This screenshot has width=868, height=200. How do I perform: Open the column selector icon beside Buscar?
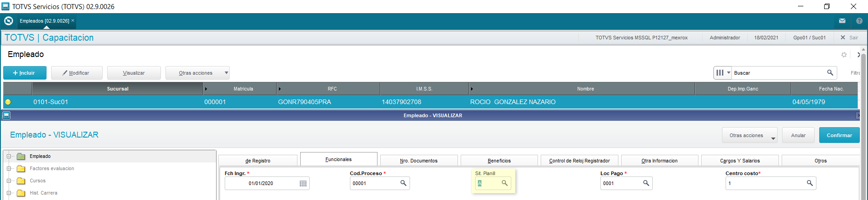coord(723,72)
